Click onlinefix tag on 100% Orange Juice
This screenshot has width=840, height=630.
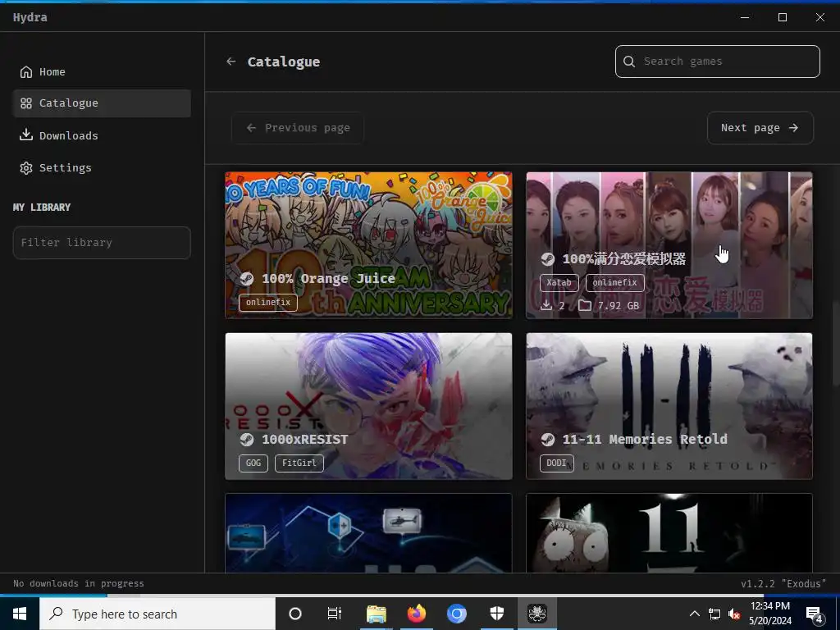coord(268,302)
